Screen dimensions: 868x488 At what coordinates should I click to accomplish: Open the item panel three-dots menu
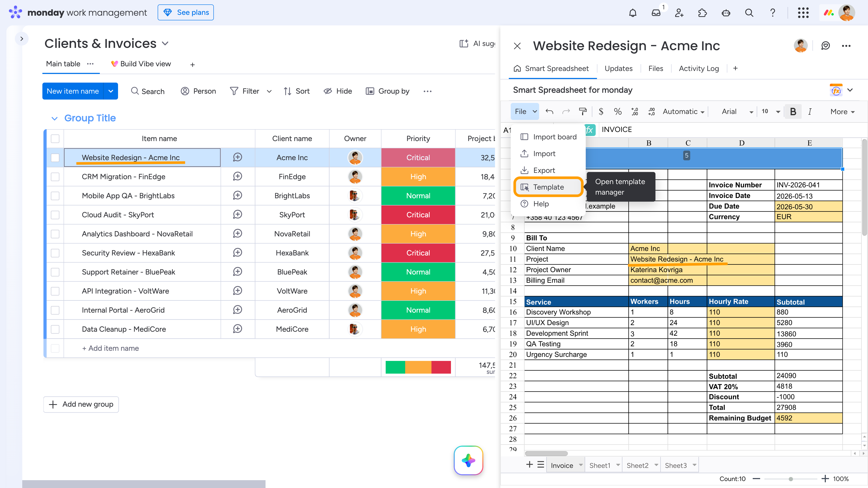pos(846,46)
